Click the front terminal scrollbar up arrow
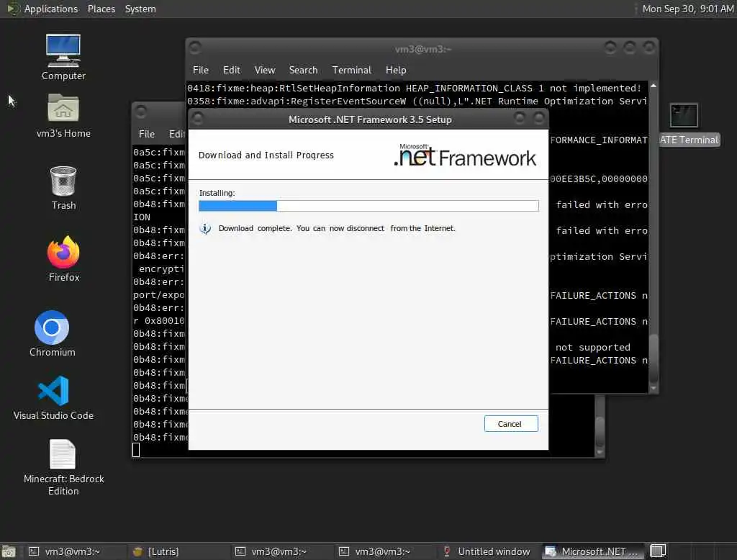737x560 pixels. 654,86
